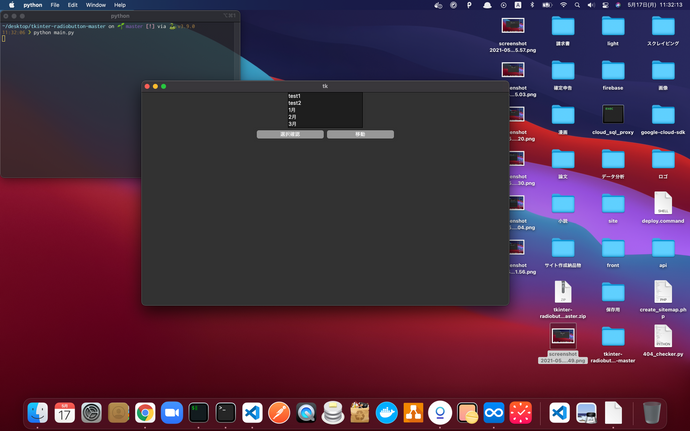This screenshot has height=431, width=690.
Task: Open Finder from the Dock
Action: 38,413
